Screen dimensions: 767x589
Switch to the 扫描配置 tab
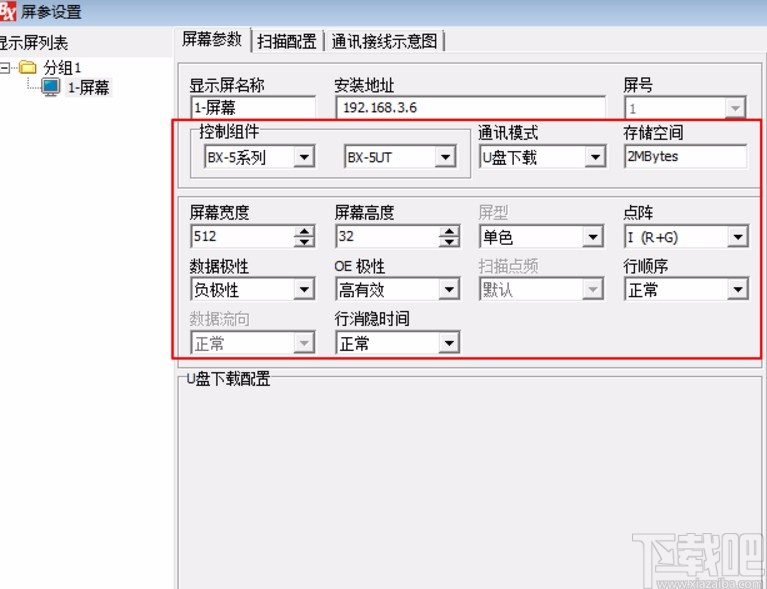[x=287, y=41]
